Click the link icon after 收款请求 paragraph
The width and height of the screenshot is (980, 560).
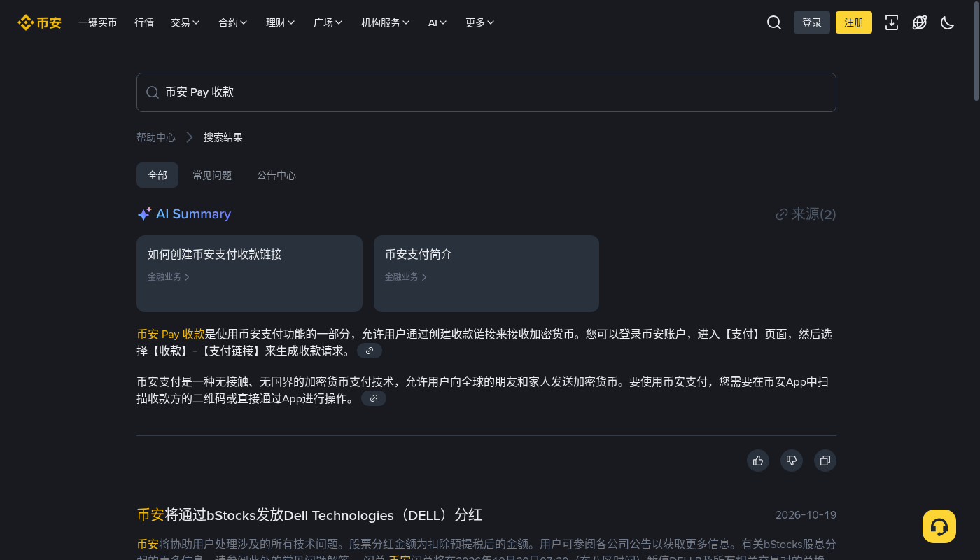point(370,351)
